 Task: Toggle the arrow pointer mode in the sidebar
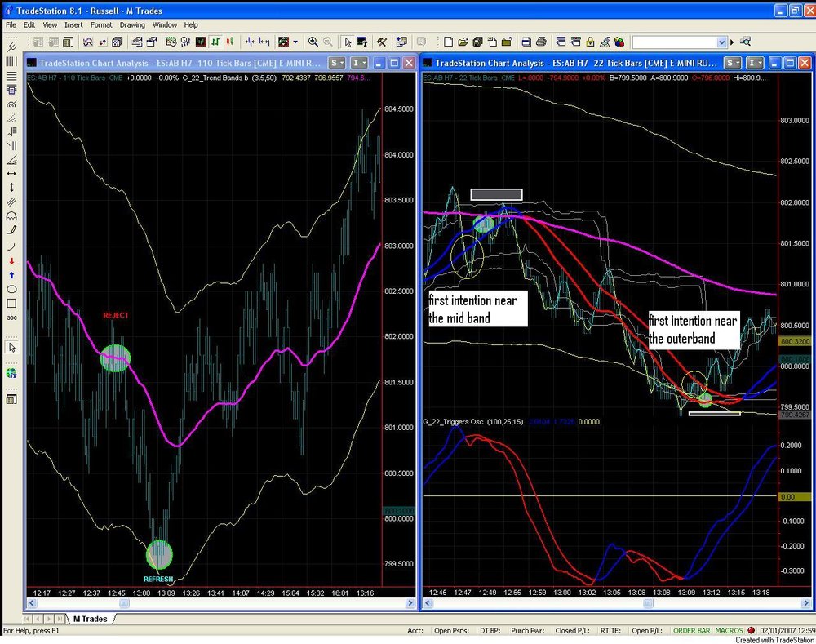click(11, 347)
